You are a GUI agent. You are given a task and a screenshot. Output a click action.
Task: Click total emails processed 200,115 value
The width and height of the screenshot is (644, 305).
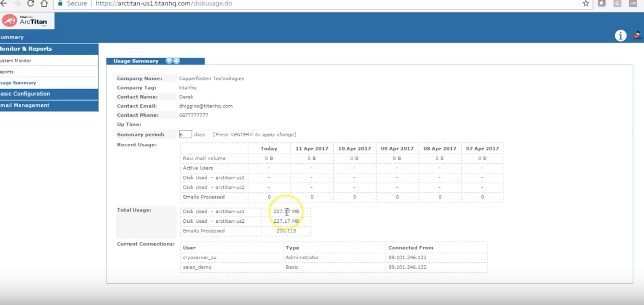click(x=286, y=231)
